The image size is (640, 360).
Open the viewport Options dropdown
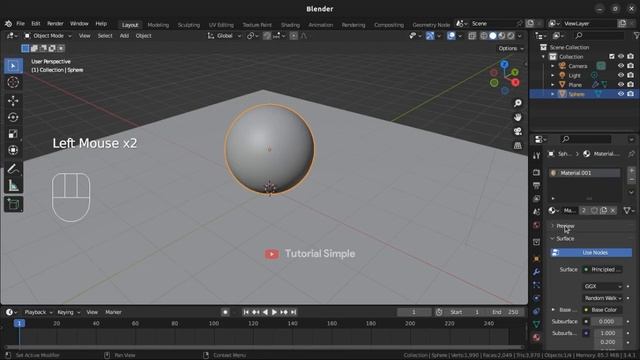[x=511, y=48]
